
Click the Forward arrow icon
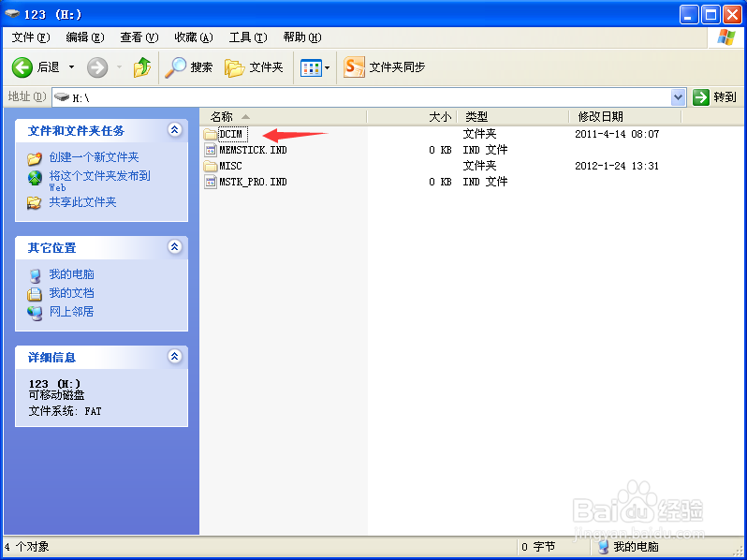(97, 67)
